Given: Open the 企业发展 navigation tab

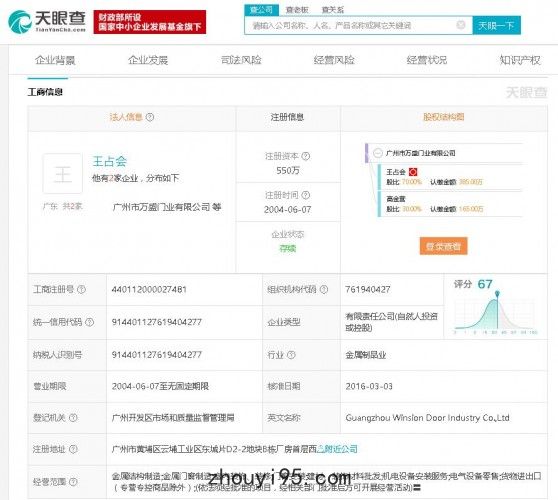Looking at the screenshot, I should [x=148, y=60].
